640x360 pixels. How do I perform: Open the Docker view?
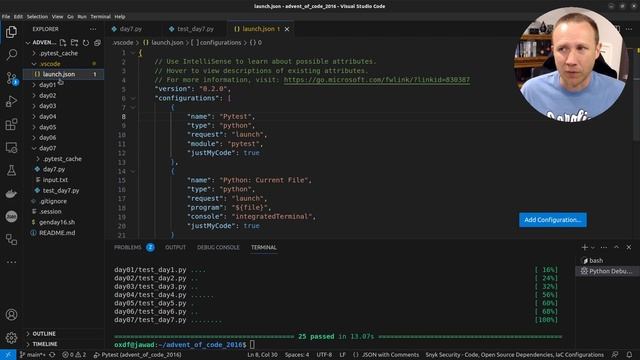(x=11, y=193)
